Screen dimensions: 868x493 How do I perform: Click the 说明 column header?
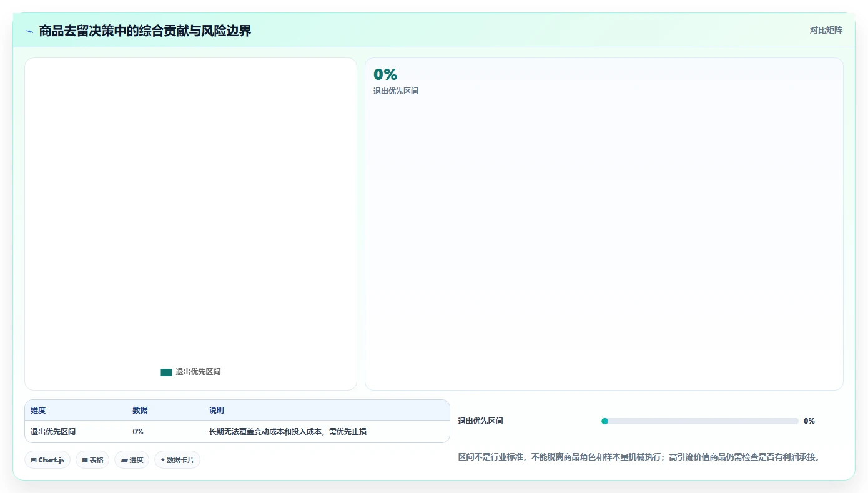pos(217,411)
